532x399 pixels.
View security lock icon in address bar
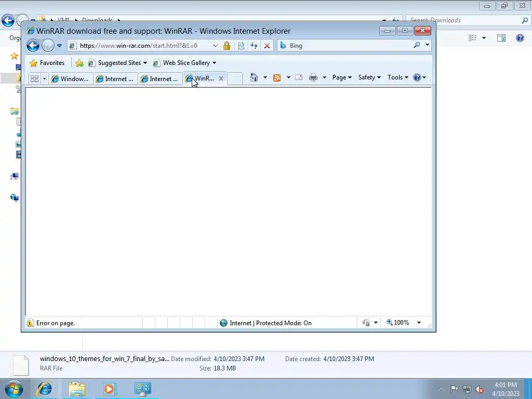pos(227,46)
